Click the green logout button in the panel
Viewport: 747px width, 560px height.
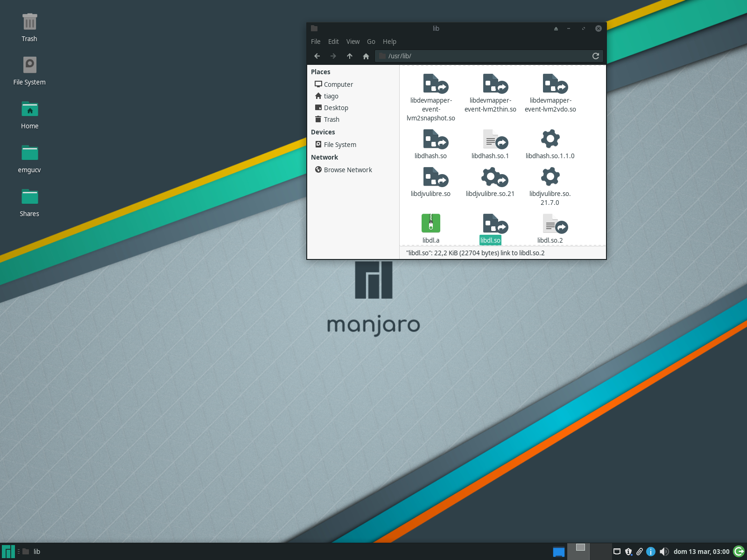coord(739,552)
